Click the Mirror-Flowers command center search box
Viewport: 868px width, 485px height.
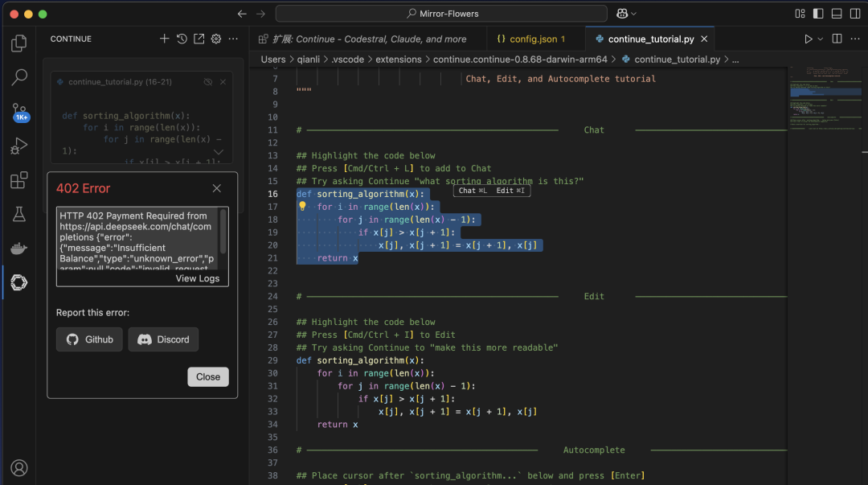[441, 14]
